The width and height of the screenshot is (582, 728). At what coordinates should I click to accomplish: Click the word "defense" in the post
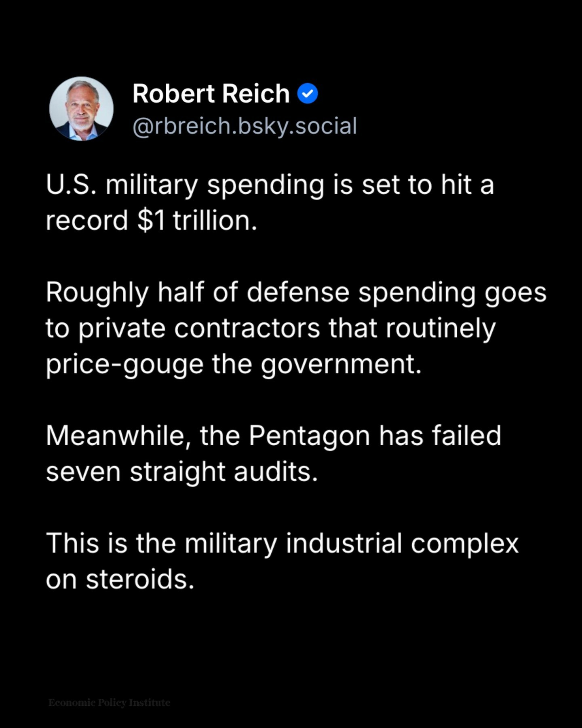coord(298,292)
